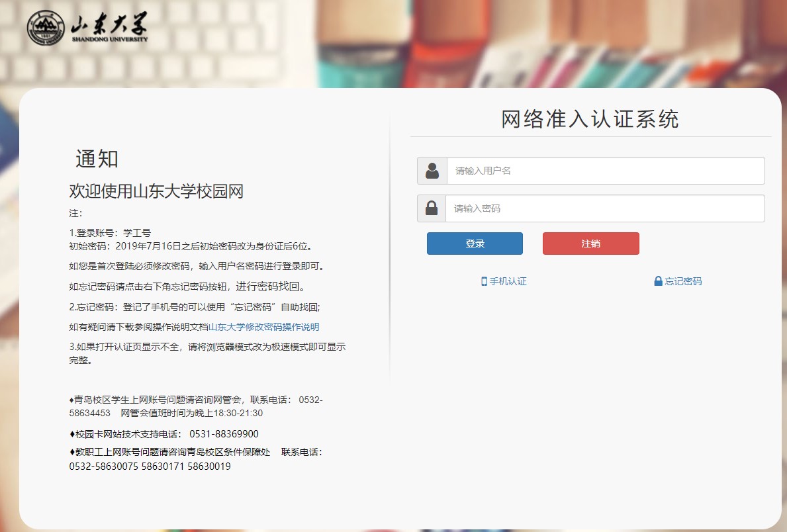
Task: Focus the 请输入用户名 username field
Action: coord(605,171)
